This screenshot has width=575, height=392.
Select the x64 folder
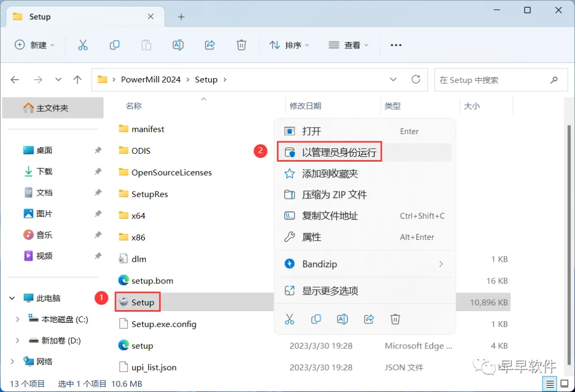click(138, 215)
